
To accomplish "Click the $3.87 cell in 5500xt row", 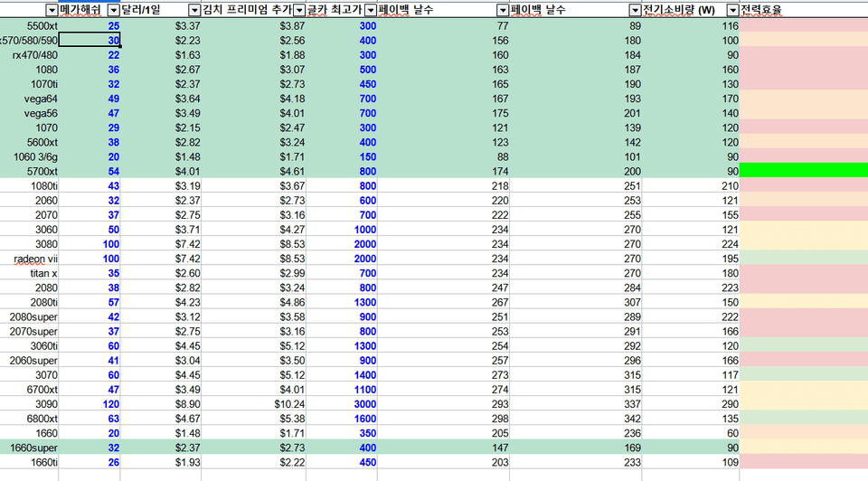I will coord(253,25).
